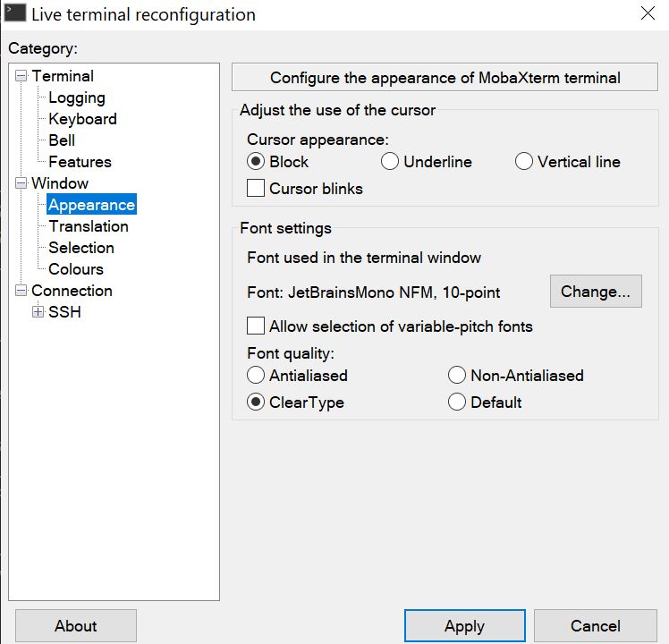Collapse the Connection tree node
This screenshot has width=669, height=644.
pyautogui.click(x=21, y=291)
